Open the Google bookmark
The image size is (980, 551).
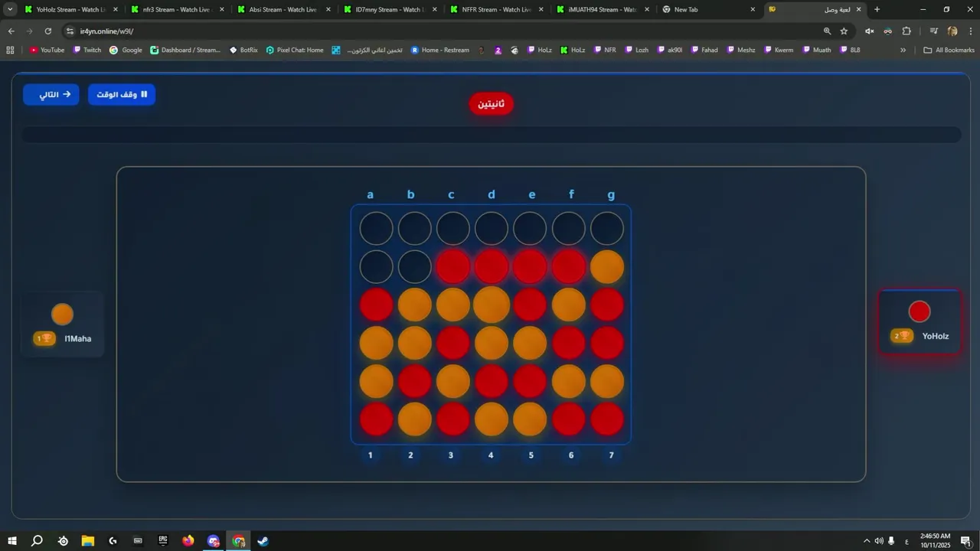pyautogui.click(x=126, y=50)
